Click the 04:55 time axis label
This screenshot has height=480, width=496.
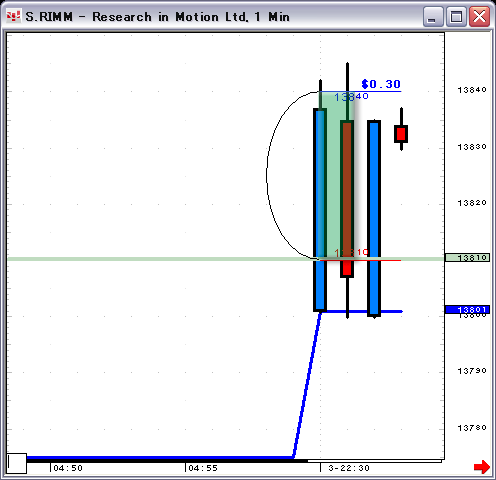click(203, 468)
